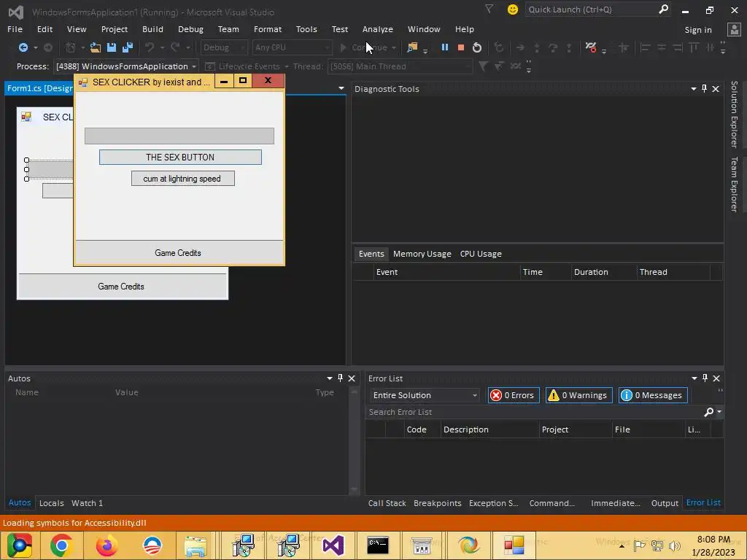Open Visual Studio taskbar icon
The height and width of the screenshot is (560, 747).
point(333,545)
